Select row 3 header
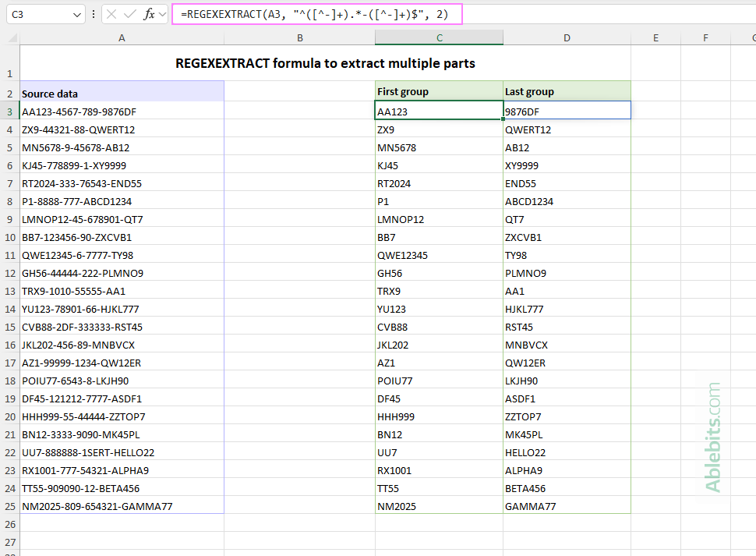This screenshot has width=756, height=556. click(9, 112)
